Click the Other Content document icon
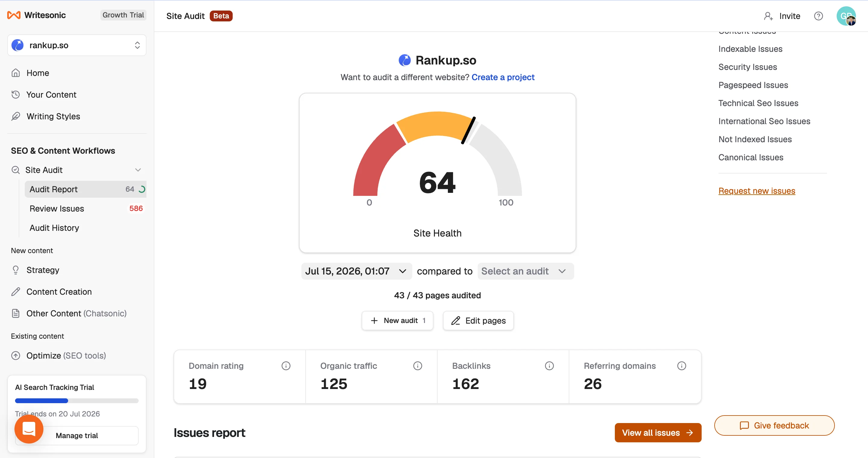The height and width of the screenshot is (458, 868). [x=15, y=314]
